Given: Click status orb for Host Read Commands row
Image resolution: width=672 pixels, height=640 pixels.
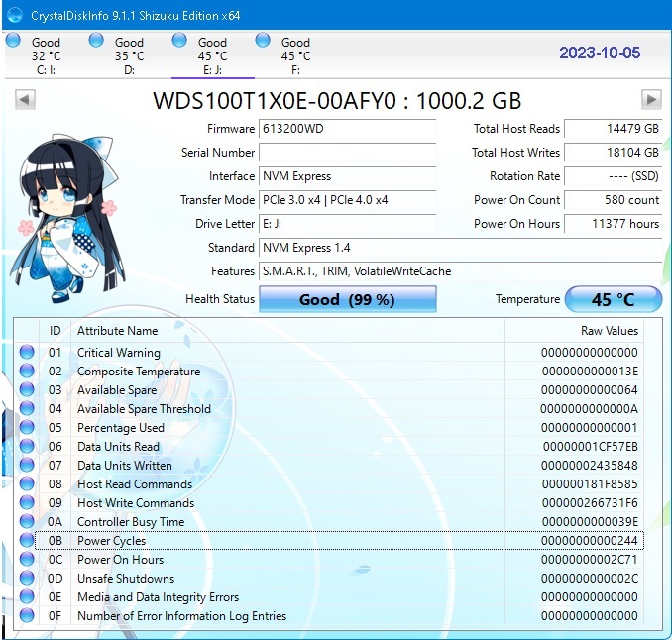Looking at the screenshot, I should pyautogui.click(x=27, y=484).
